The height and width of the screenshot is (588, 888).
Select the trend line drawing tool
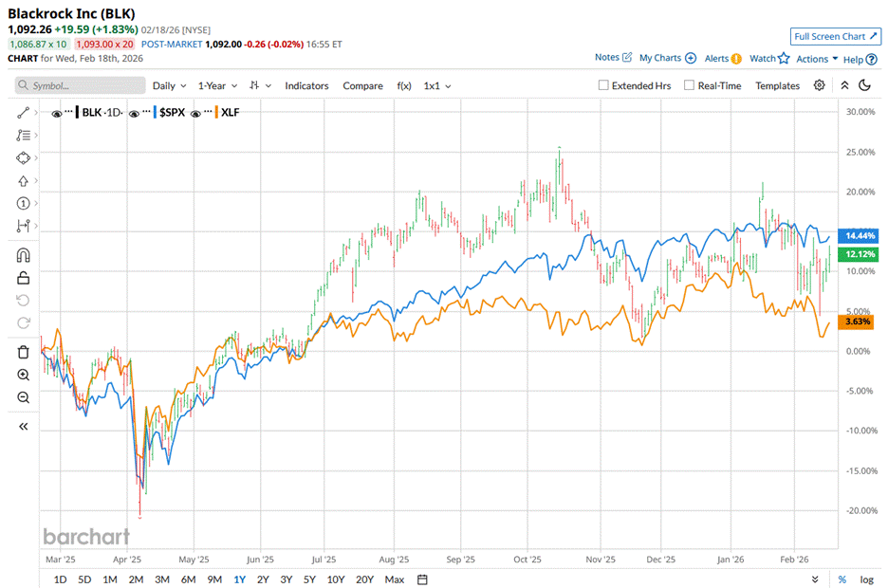23,113
